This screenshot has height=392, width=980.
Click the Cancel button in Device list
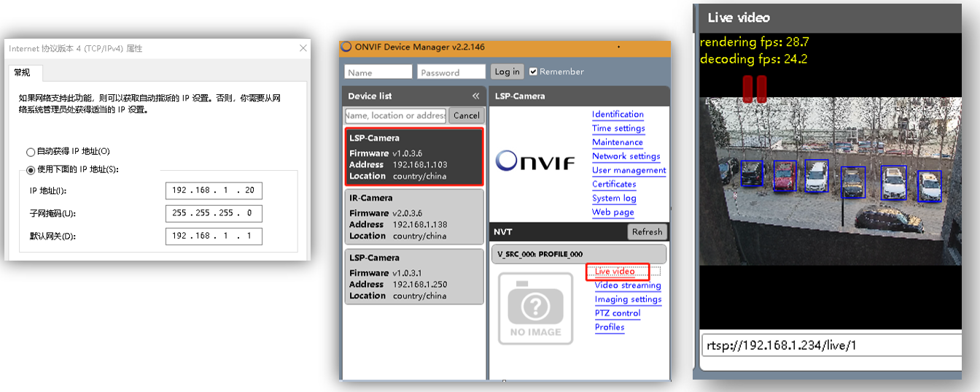click(466, 115)
